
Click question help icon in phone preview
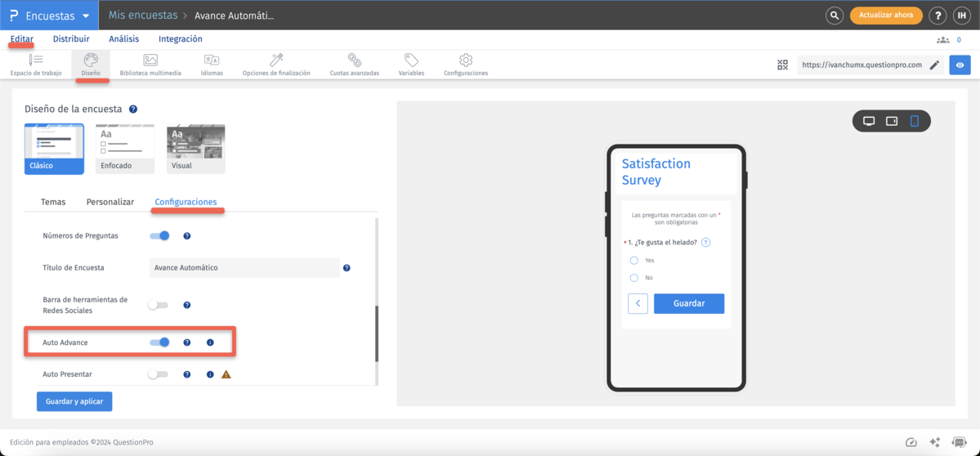coord(705,243)
